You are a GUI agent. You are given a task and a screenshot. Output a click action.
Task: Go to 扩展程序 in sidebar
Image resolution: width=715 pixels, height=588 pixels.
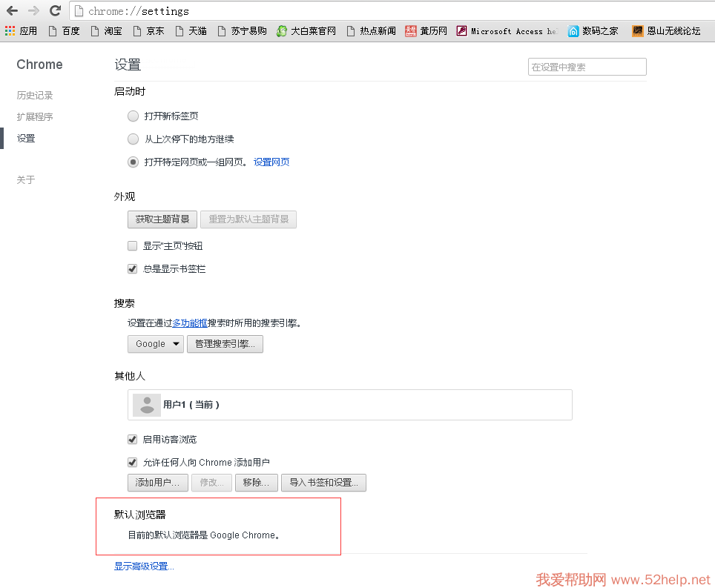pyautogui.click(x=35, y=117)
